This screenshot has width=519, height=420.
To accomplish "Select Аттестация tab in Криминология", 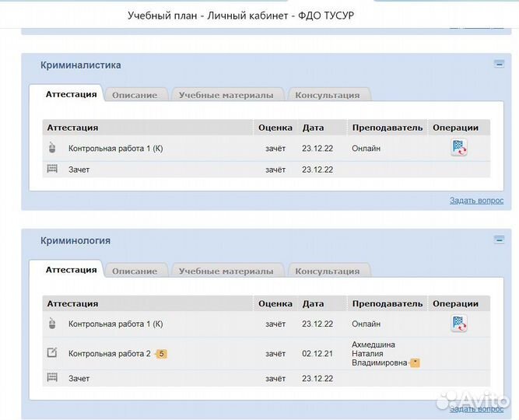I will pos(71,270).
